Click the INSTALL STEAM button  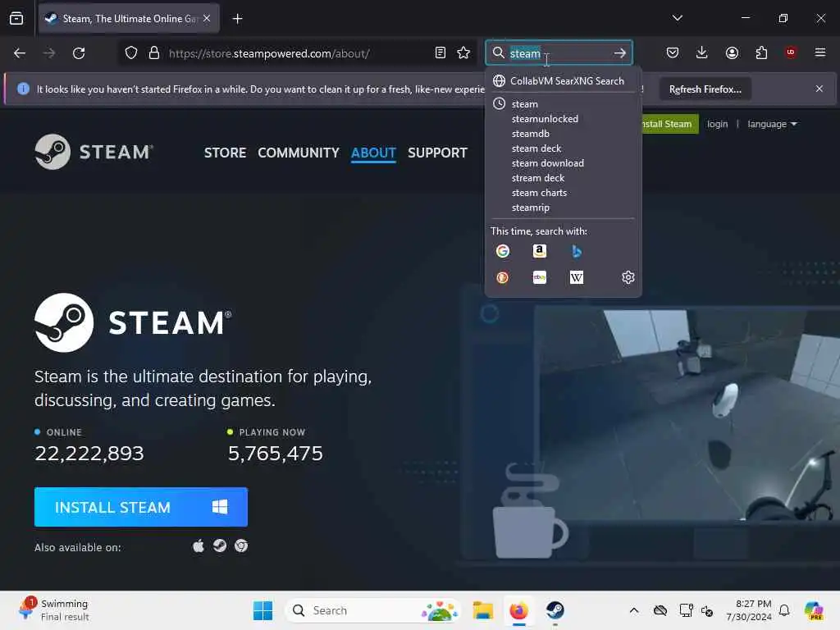pyautogui.click(x=141, y=507)
